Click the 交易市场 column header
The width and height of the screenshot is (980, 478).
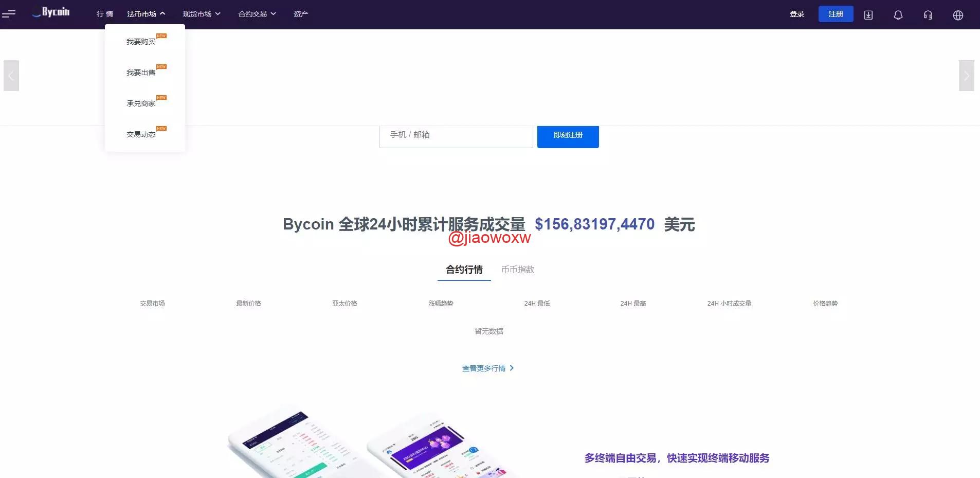152,304
